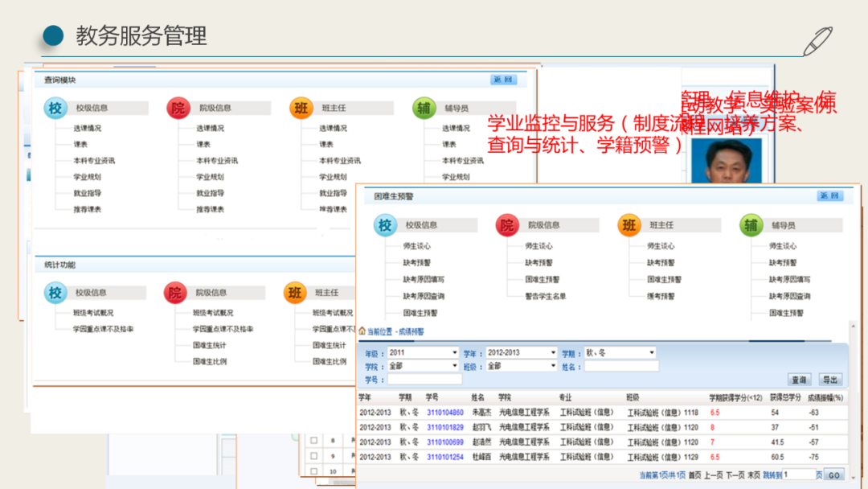Open 推荐课表 under 院级信息
The image size is (868, 489).
pyautogui.click(x=211, y=209)
